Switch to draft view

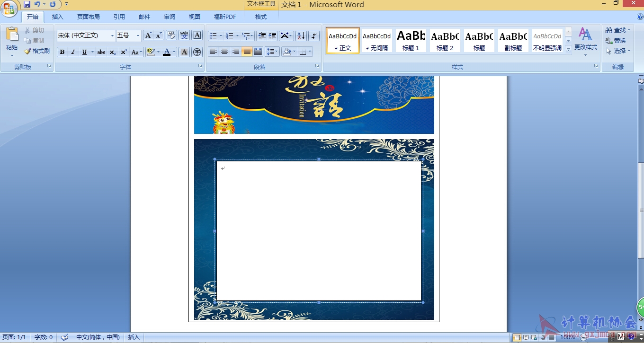click(552, 337)
